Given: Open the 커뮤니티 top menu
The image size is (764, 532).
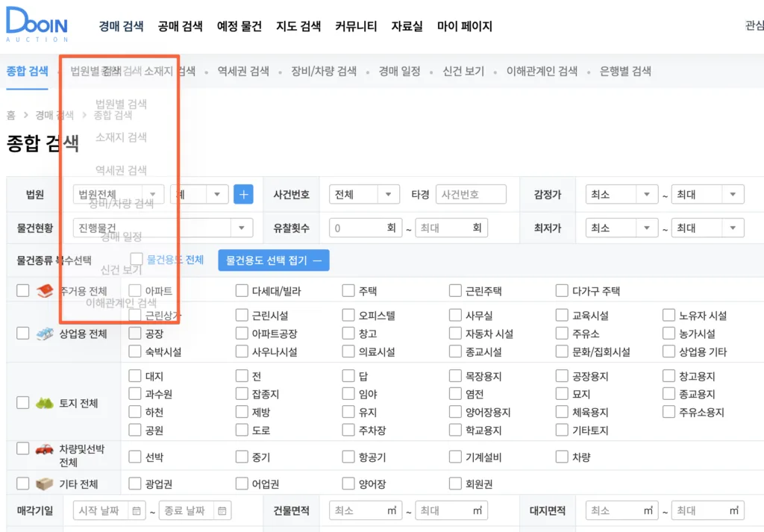Looking at the screenshot, I should (356, 26).
